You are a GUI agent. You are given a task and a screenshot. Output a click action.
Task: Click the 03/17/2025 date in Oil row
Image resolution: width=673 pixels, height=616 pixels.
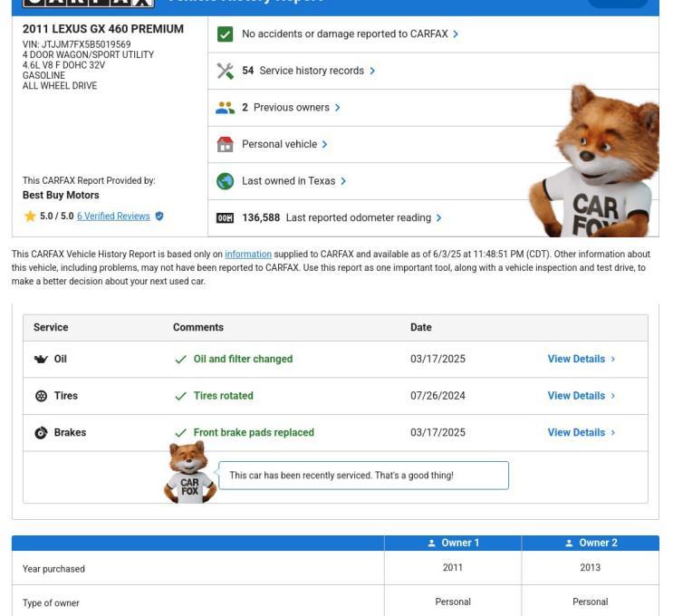(437, 359)
